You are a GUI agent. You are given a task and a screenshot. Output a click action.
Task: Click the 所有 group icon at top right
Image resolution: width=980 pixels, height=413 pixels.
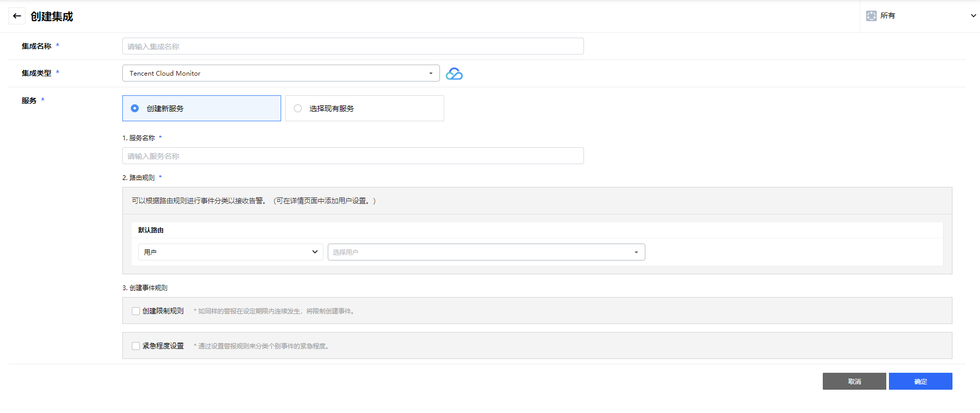[871, 16]
